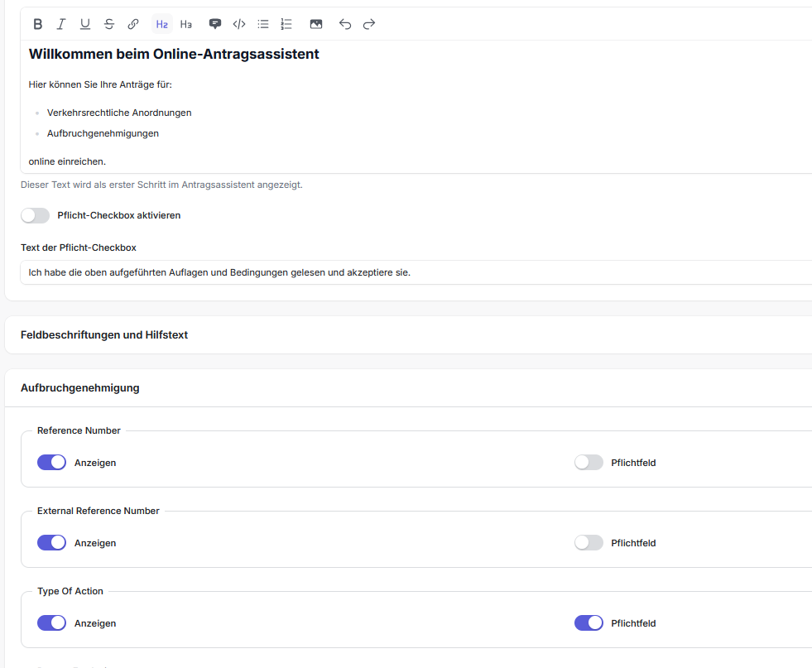Insert a hyperlink with the link icon
812x668 pixels.
point(133,24)
